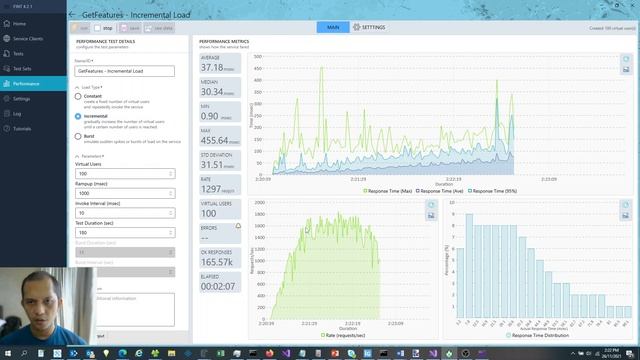Viewport: 640px width, 360px height.
Task: Click the RATE 1297 metric tile
Action: (220, 185)
